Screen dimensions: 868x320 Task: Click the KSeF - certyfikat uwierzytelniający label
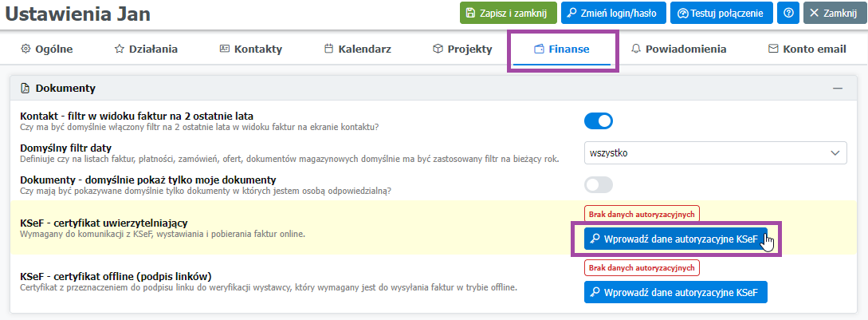104,223
